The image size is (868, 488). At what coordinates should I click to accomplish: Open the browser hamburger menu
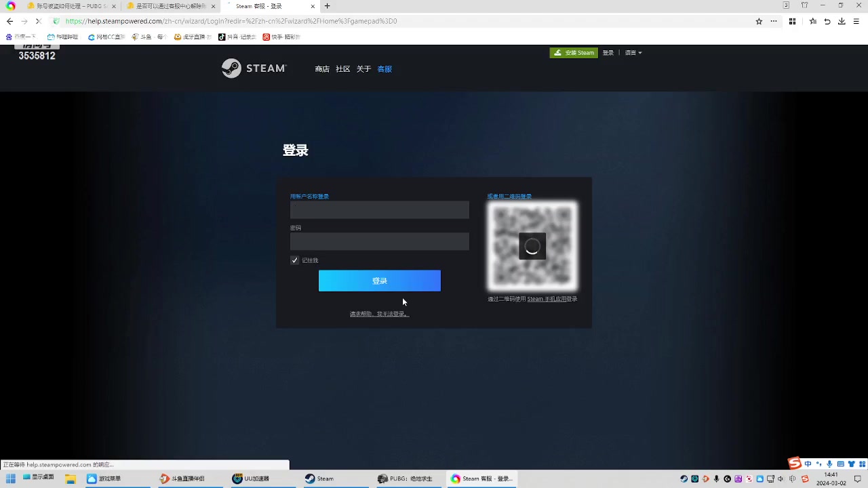click(857, 21)
